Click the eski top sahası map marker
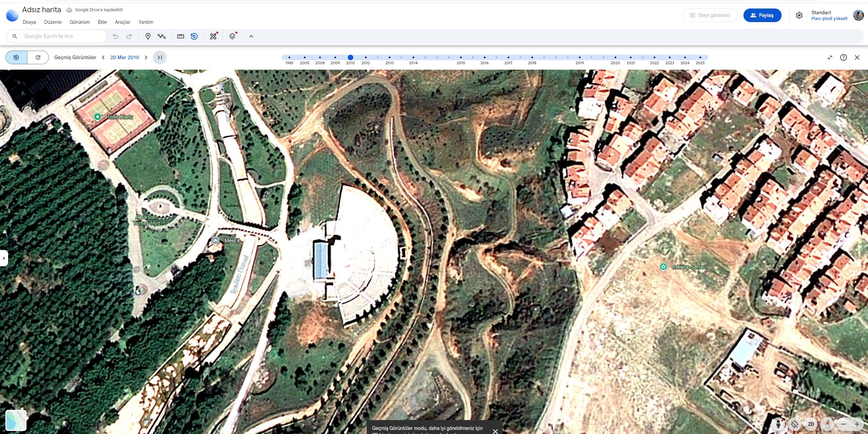This screenshot has width=868, height=434. pos(663,267)
